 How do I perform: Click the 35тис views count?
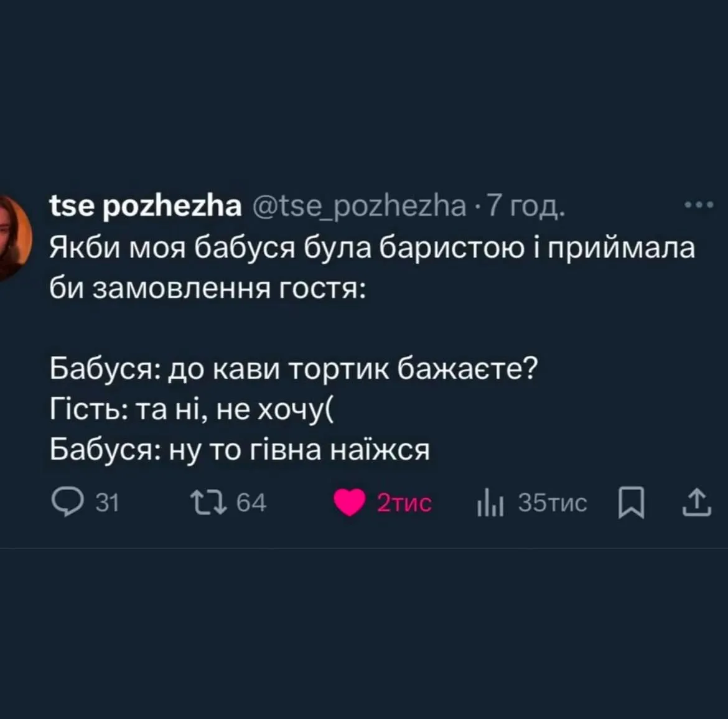551,502
